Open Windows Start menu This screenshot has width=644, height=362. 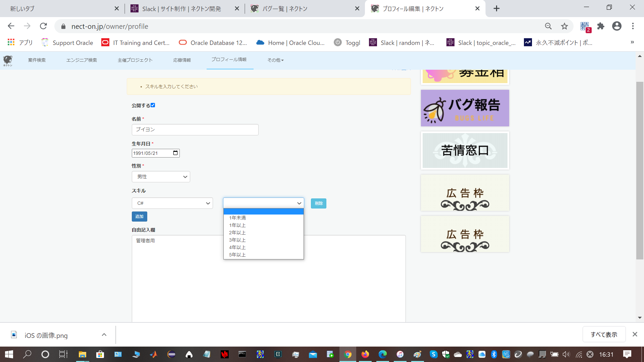(9, 354)
